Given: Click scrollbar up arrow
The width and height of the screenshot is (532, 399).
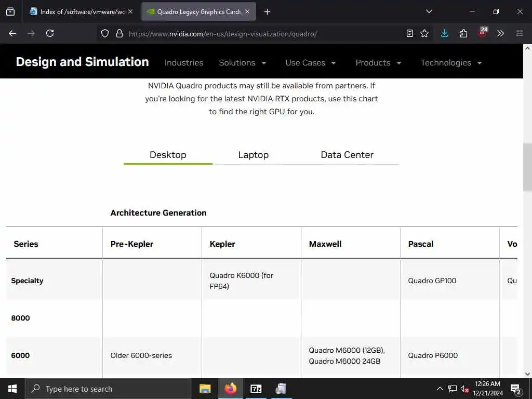Looking at the screenshot, I should (x=527, y=48).
